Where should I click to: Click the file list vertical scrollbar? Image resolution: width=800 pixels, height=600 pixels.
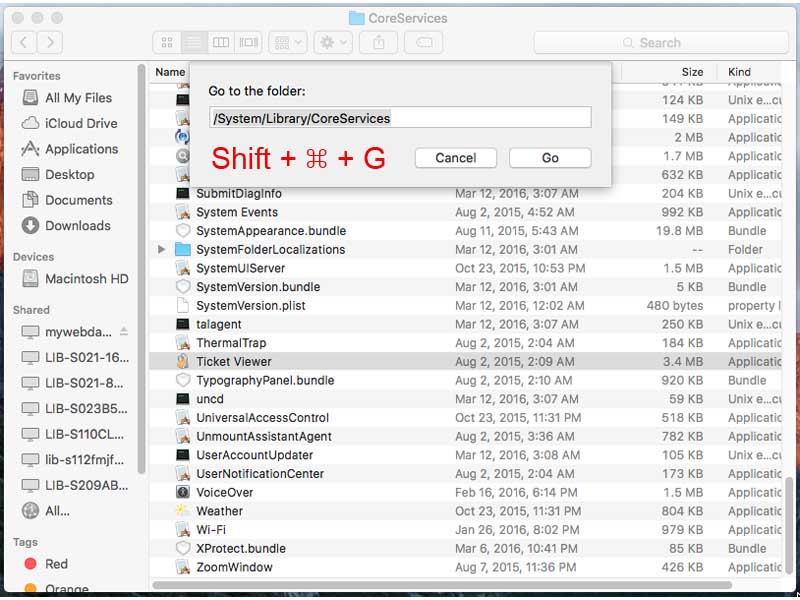pos(789,527)
